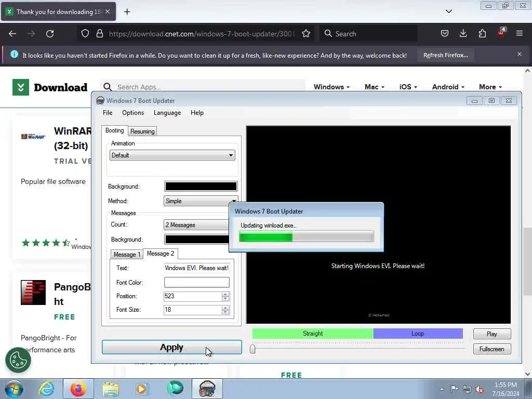Viewport: 532px width, 399px height.
Task: Expand the Android category menu
Action: [x=448, y=87]
